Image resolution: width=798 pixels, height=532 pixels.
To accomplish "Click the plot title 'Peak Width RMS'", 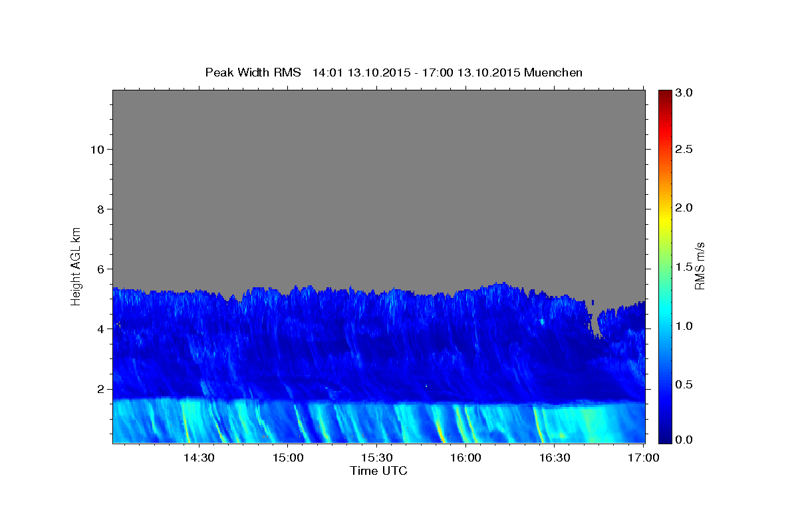I will coord(253,72).
